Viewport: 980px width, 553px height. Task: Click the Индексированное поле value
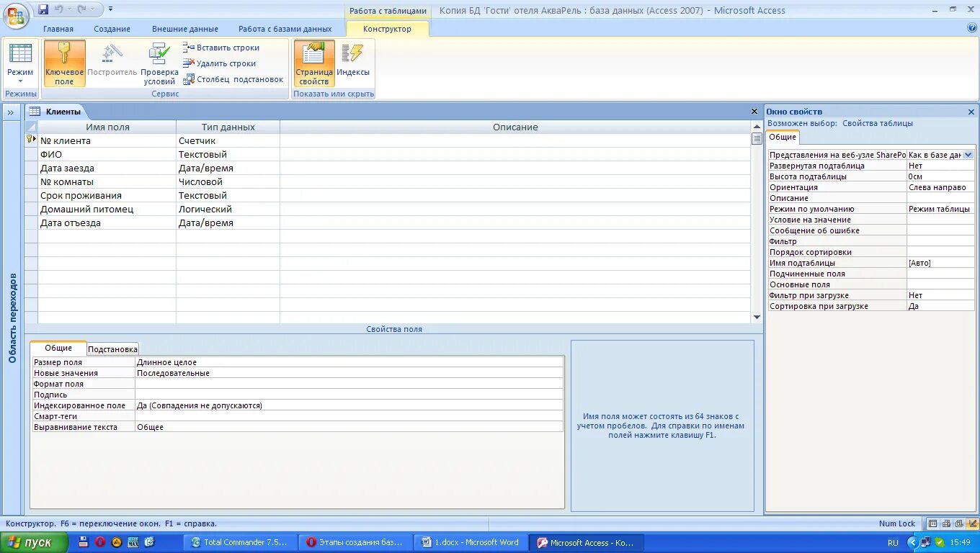349,405
